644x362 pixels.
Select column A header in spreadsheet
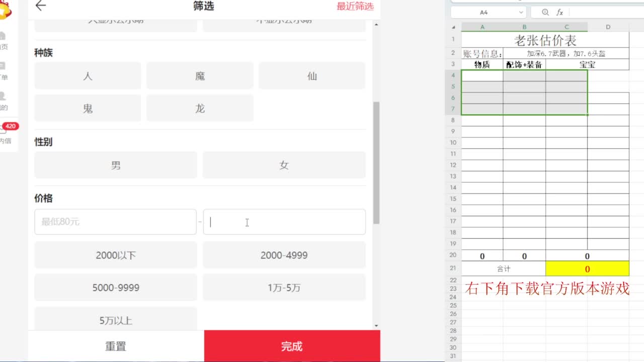pos(482,27)
